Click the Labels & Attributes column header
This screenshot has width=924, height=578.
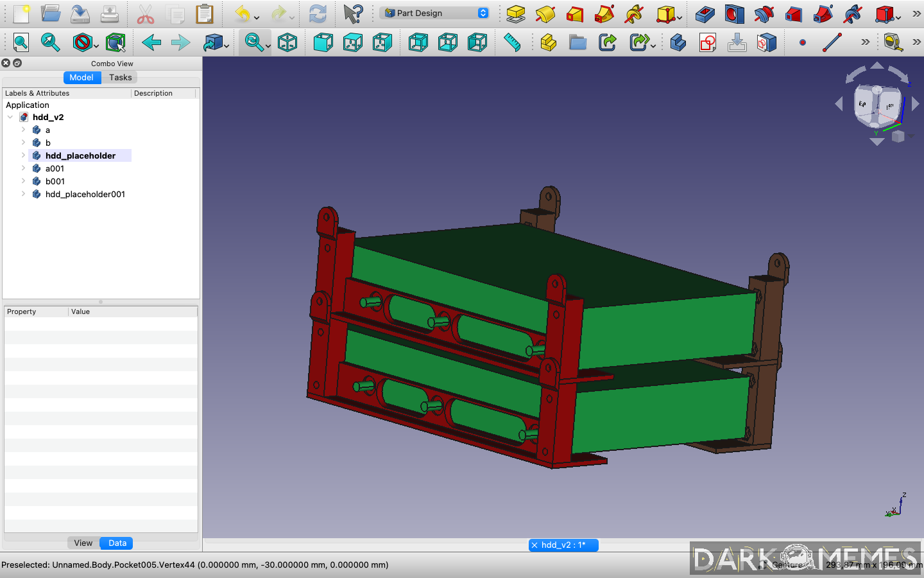click(67, 93)
